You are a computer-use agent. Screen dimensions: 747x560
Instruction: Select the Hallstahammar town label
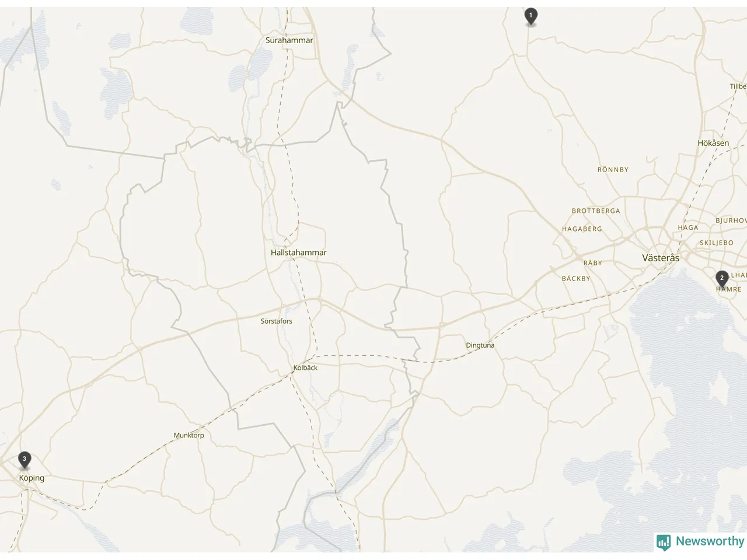pyautogui.click(x=299, y=253)
